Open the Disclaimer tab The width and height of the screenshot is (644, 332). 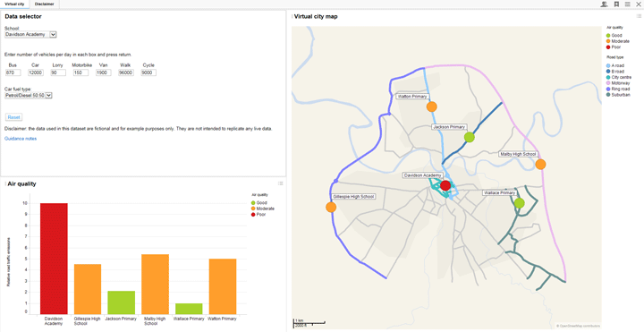tap(45, 4)
